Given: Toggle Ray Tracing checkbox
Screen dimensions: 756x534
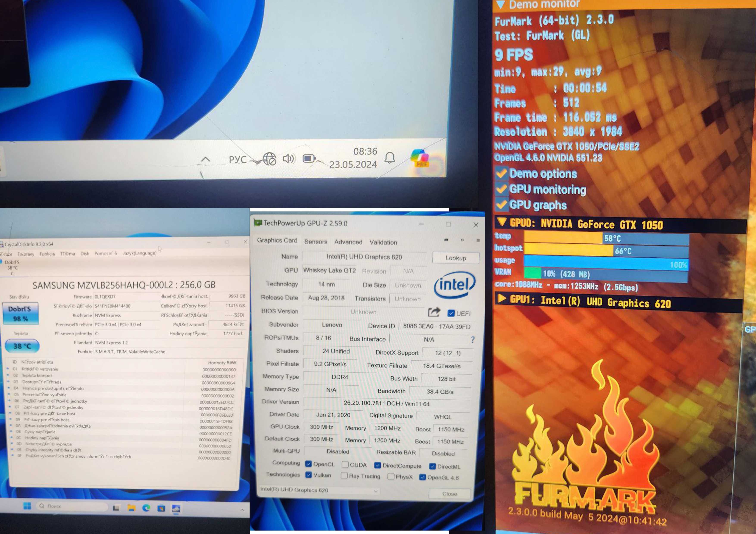Looking at the screenshot, I should click(x=344, y=475).
